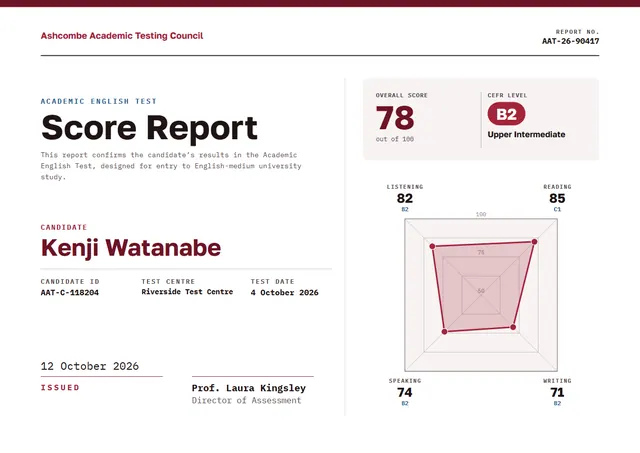
Task: Select signatory Prof. Laura Kingsley
Action: click(x=249, y=388)
